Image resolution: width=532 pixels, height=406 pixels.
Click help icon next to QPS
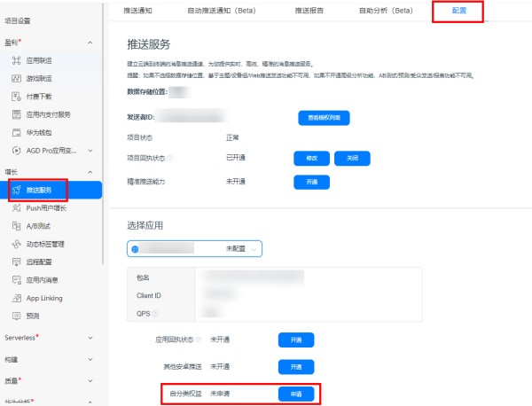[154, 314]
